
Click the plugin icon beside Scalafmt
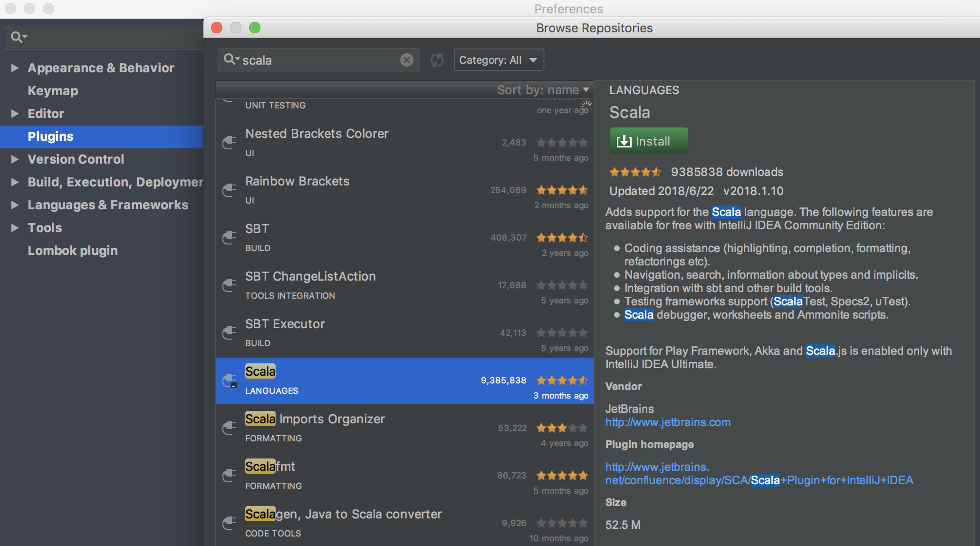tap(230, 475)
